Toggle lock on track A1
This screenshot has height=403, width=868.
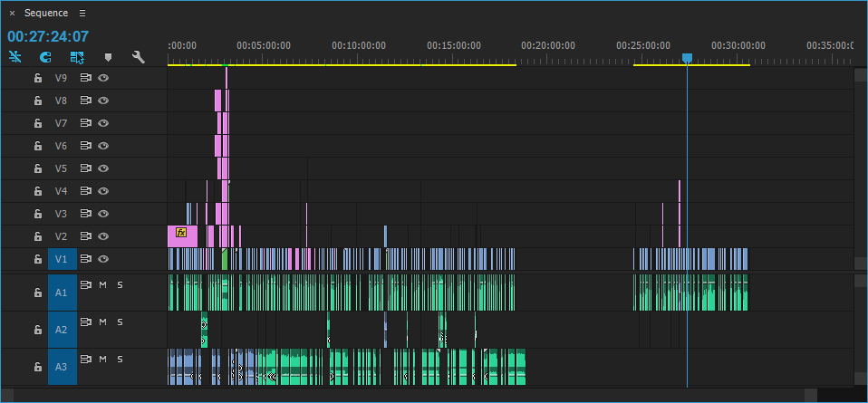38,293
